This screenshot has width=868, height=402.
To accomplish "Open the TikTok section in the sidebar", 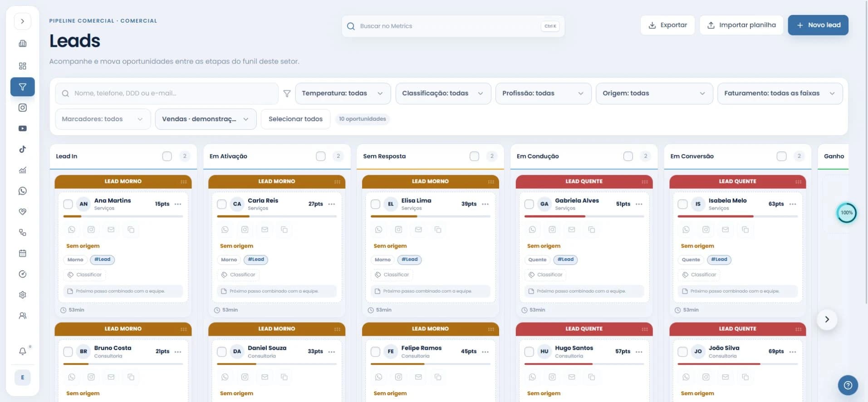I will point(23,149).
